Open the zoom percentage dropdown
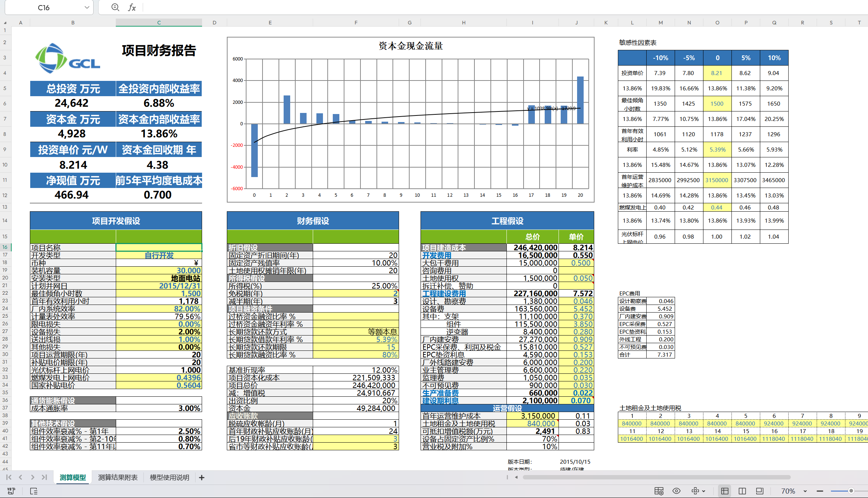 (805, 491)
